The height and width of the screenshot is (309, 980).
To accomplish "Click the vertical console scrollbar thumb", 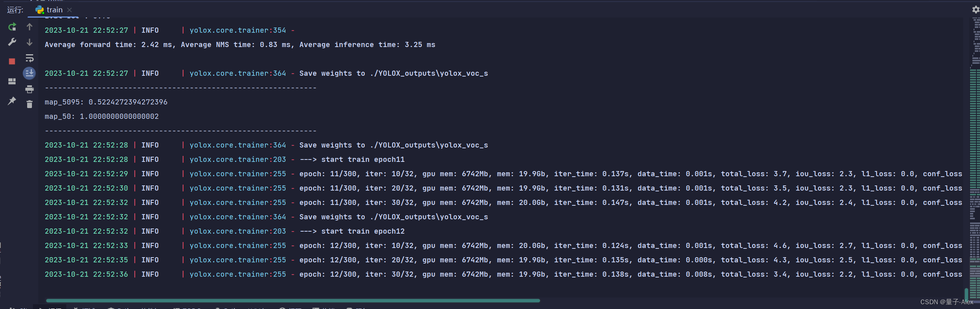I will 966,294.
